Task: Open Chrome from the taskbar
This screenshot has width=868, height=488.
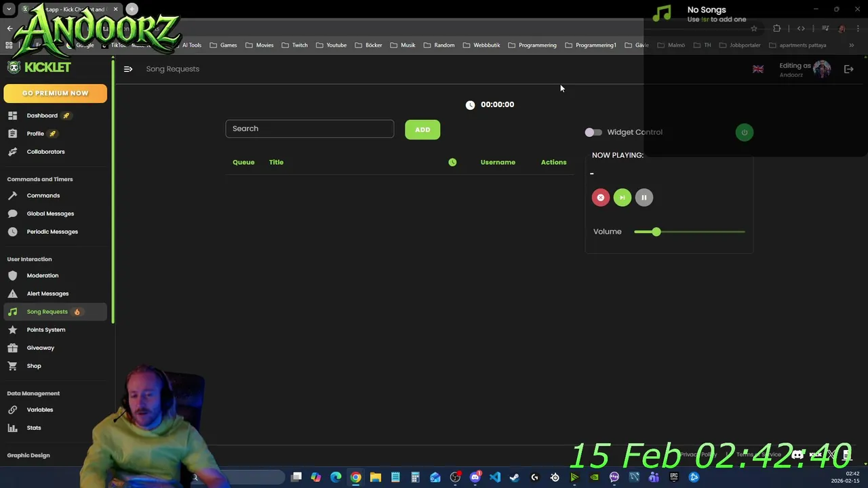Action: 355,478
